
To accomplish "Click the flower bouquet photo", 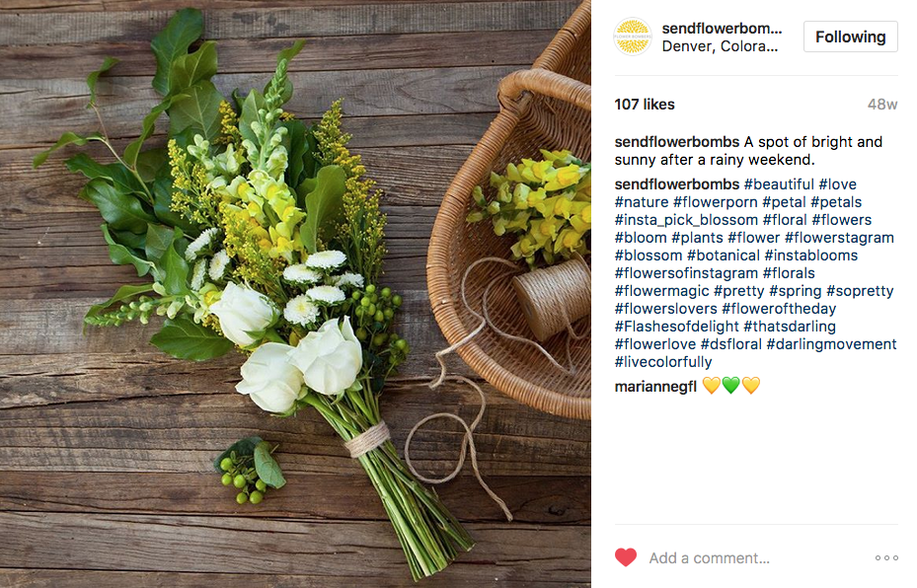I will 295,294.
